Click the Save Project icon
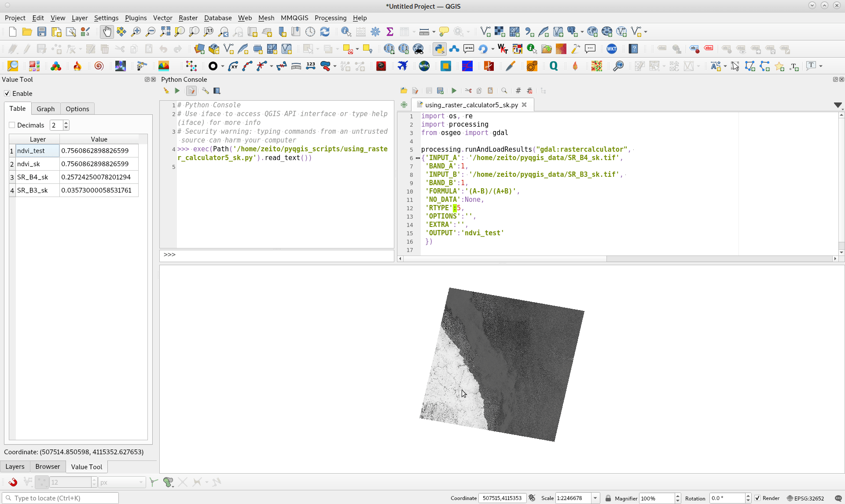This screenshot has width=845, height=504. pos(41,32)
